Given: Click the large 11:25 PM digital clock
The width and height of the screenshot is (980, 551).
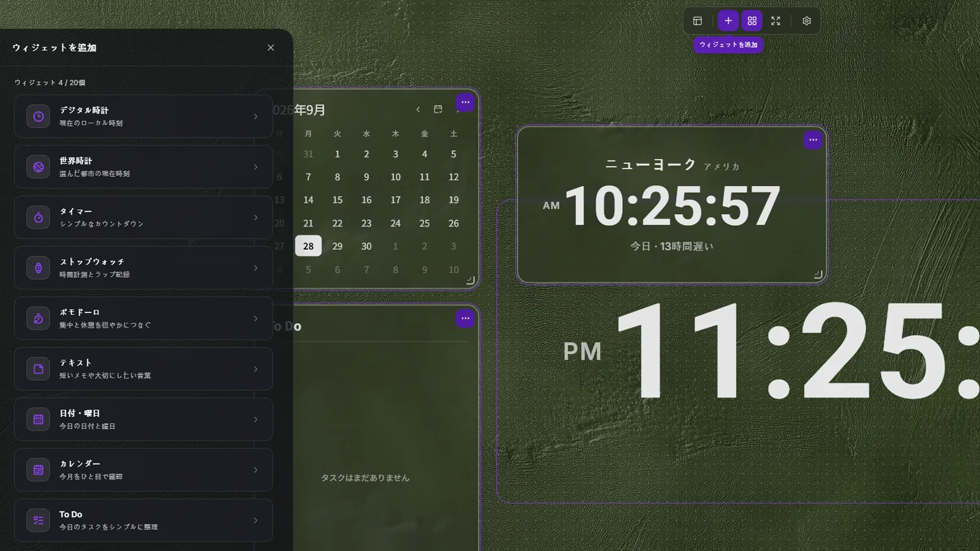Looking at the screenshot, I should pyautogui.click(x=772, y=351).
